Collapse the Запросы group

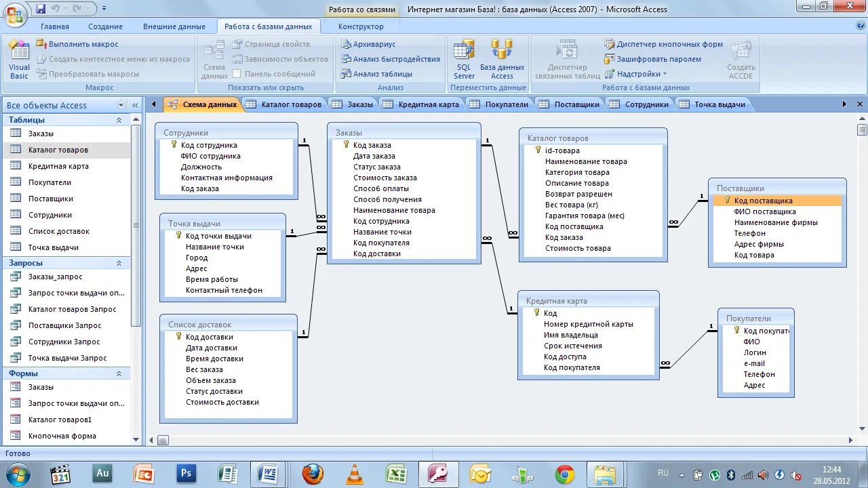119,263
